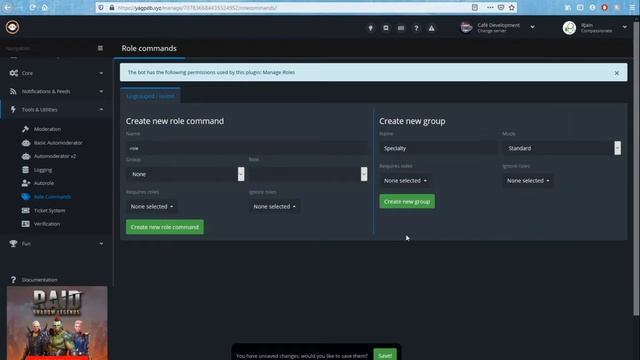Click the Fun trophy icon
This screenshot has height=360, width=640.
pos(13,243)
